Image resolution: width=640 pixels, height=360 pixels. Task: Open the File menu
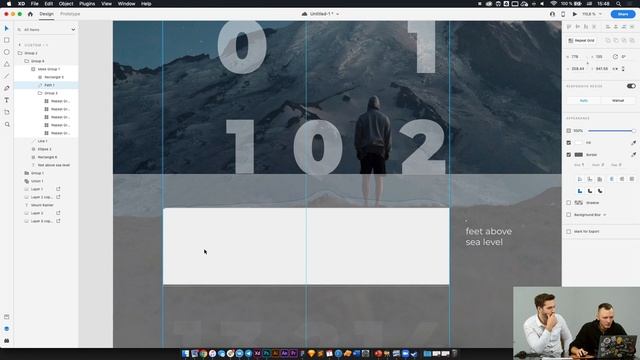[x=35, y=4]
